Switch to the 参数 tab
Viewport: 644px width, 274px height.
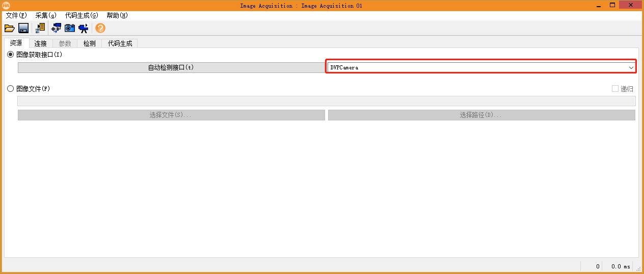(65, 43)
